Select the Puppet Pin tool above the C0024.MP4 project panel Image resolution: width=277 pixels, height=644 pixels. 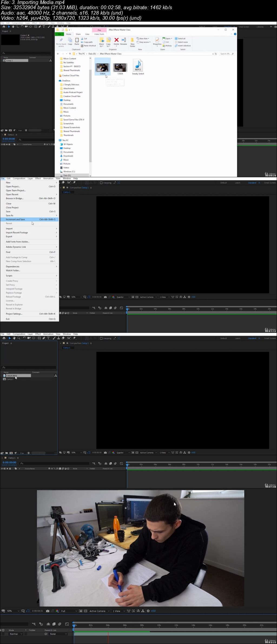pyautogui.click(x=74, y=338)
